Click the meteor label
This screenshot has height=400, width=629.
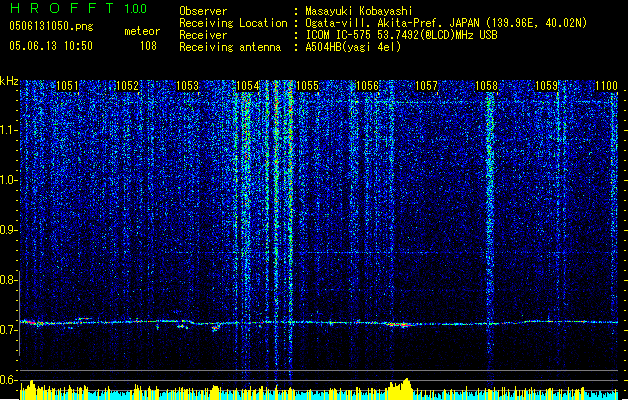tap(142, 31)
